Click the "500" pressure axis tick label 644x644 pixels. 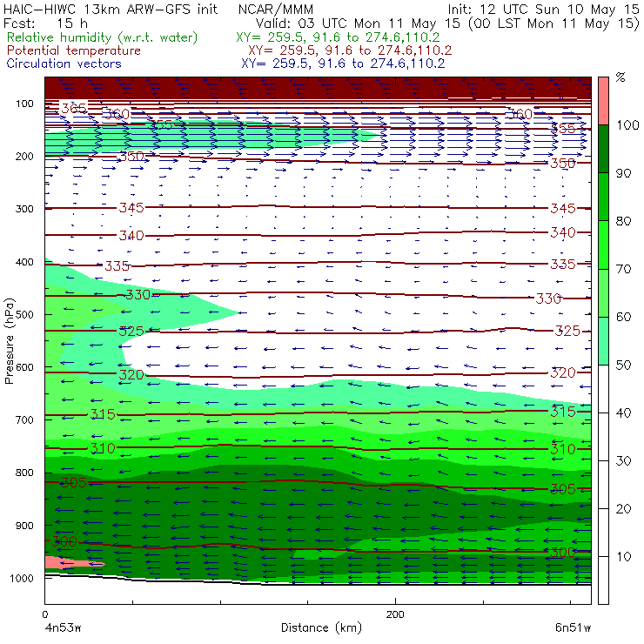(x=24, y=314)
